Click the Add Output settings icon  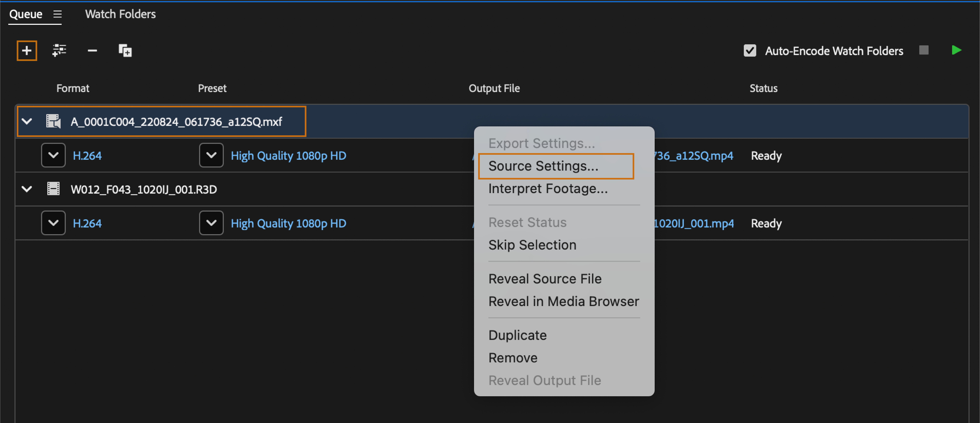(x=59, y=51)
